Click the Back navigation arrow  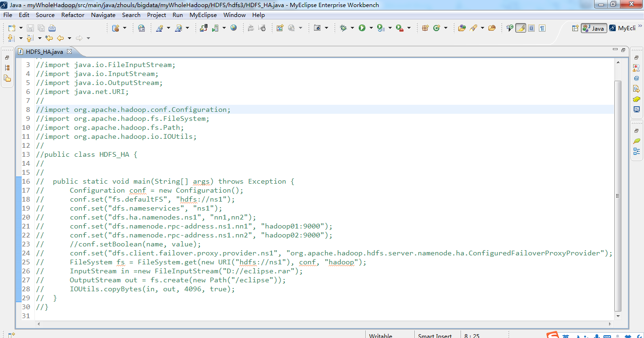tap(60, 38)
